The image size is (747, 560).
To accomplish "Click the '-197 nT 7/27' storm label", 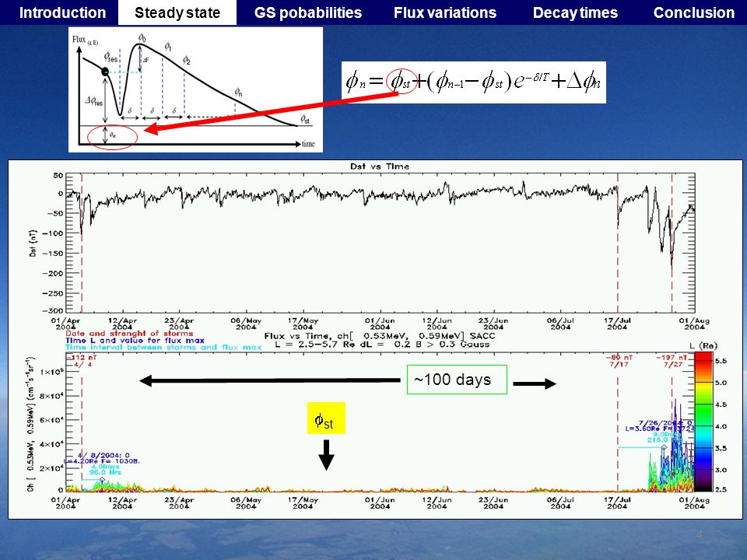I will point(672,360).
